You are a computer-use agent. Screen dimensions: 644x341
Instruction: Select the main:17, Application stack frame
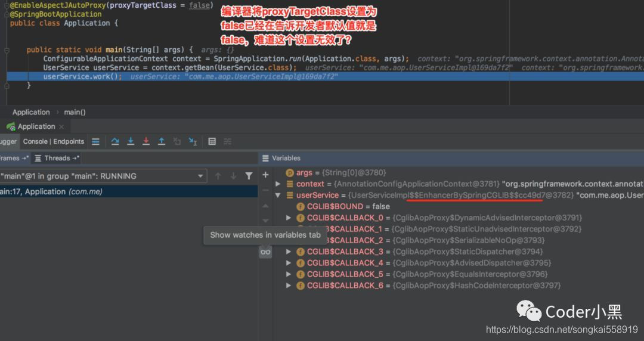pos(129,191)
